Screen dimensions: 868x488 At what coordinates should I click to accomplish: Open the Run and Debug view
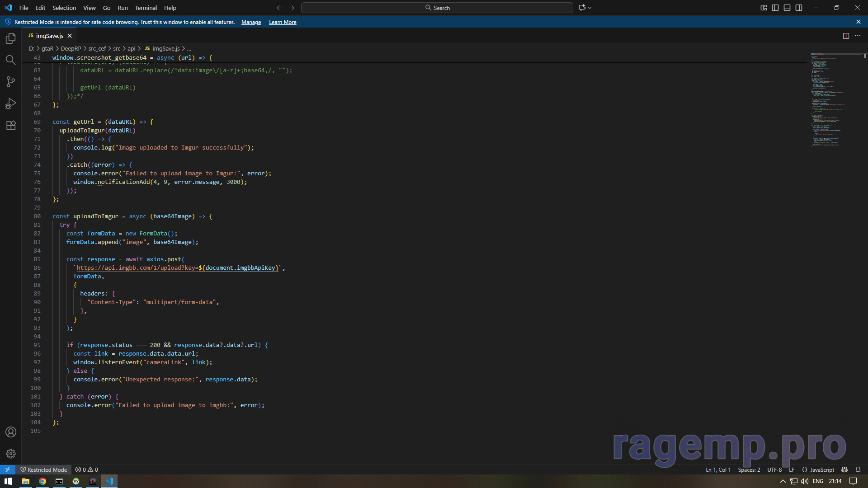click(x=11, y=103)
